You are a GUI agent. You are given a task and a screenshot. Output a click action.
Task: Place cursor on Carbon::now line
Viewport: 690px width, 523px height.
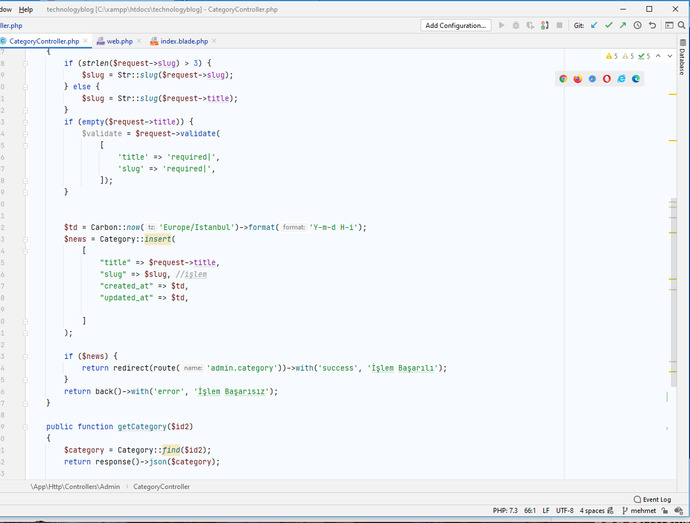pos(215,227)
